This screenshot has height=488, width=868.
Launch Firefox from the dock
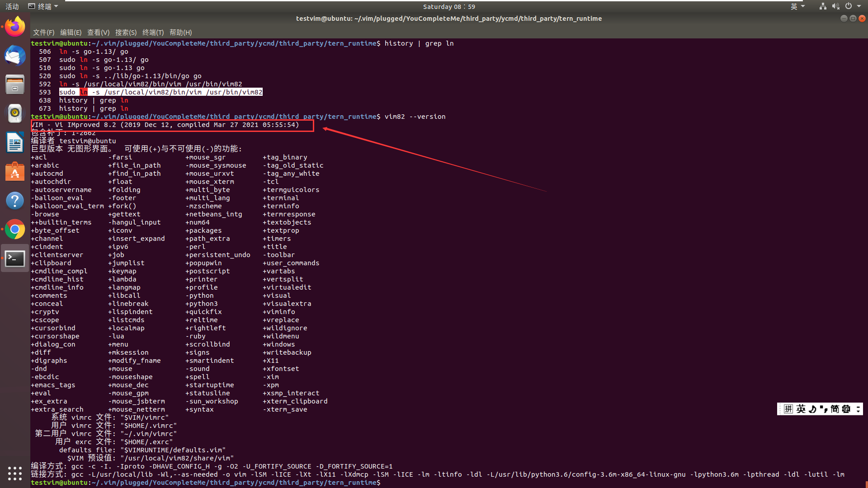tap(15, 26)
